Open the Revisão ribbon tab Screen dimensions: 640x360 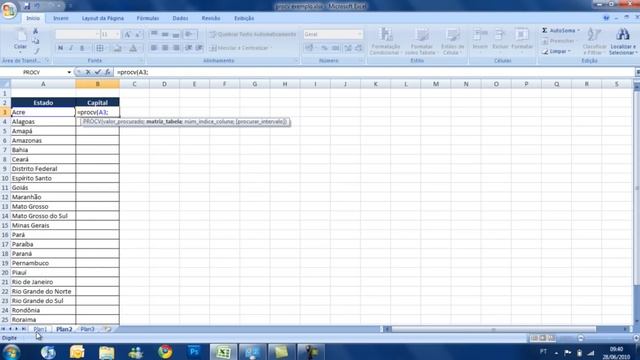click(x=211, y=18)
